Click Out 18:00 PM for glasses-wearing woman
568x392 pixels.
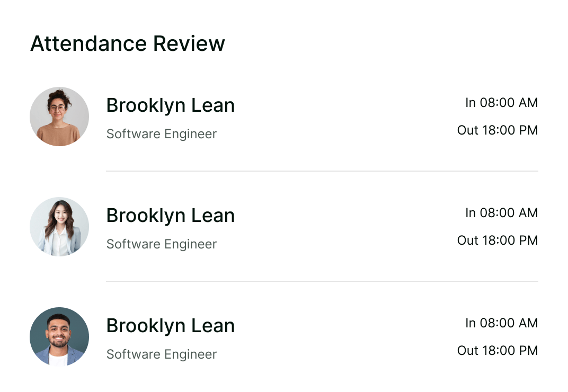pos(497,130)
